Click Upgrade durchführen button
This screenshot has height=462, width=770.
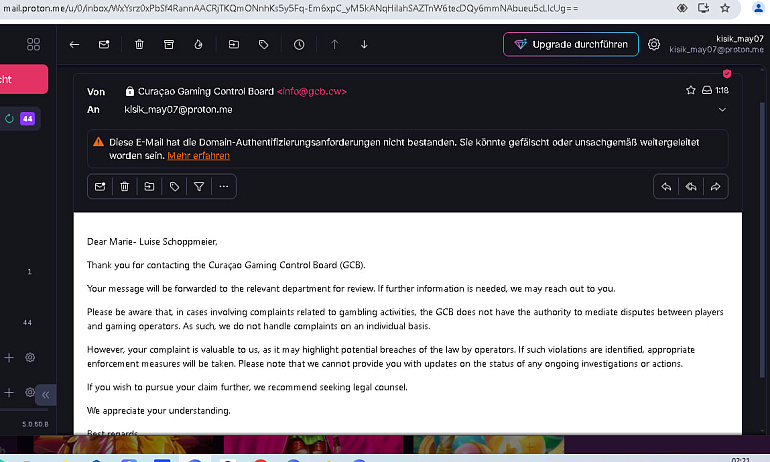[571, 45]
